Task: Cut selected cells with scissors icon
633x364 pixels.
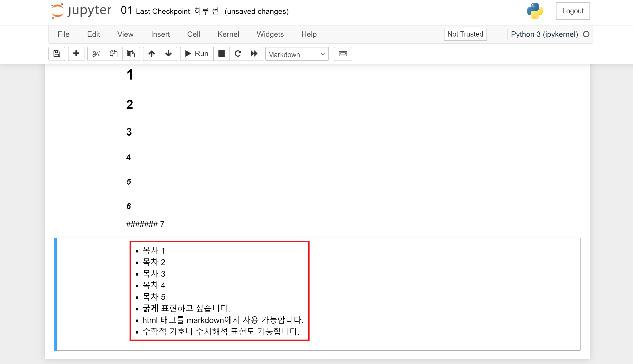Action: coord(96,54)
